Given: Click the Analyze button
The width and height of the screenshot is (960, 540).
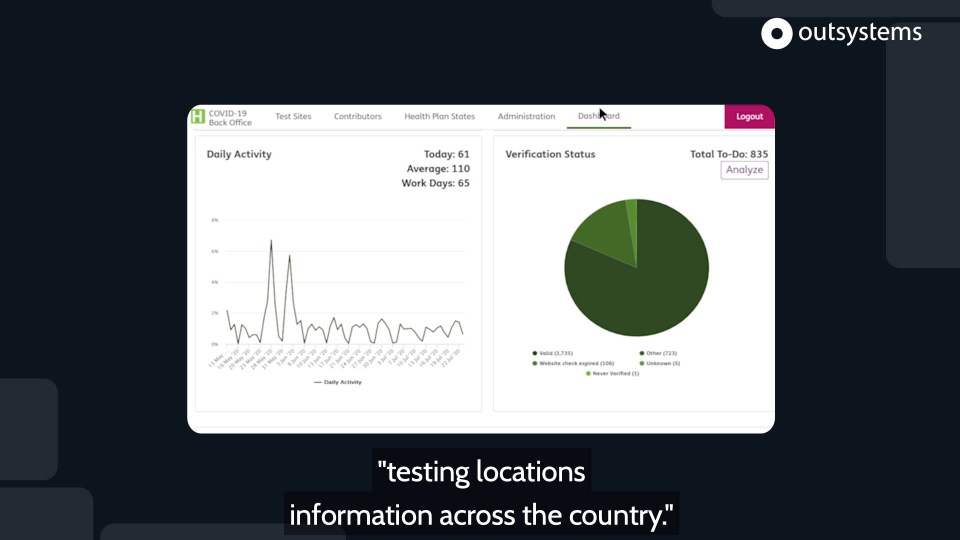Looking at the screenshot, I should [744, 170].
